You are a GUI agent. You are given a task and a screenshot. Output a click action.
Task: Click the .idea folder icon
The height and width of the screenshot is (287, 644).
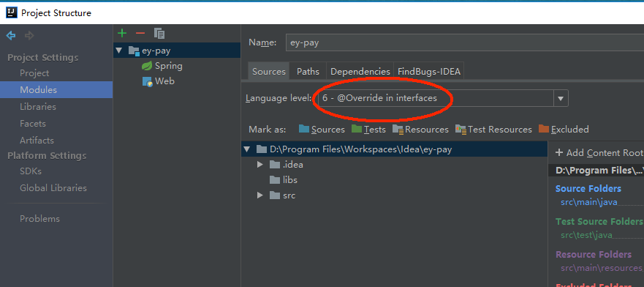pos(275,165)
